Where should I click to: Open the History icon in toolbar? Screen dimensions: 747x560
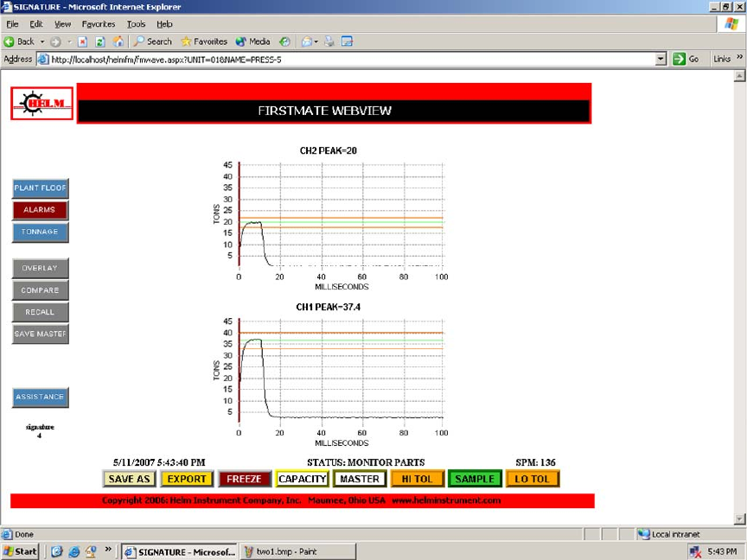[x=284, y=41]
